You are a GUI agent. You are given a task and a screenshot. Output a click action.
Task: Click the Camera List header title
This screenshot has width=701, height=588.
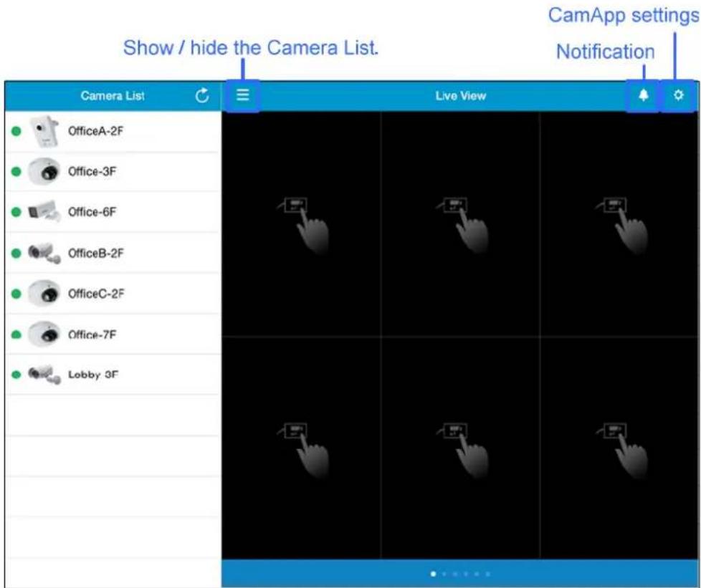[x=113, y=96]
